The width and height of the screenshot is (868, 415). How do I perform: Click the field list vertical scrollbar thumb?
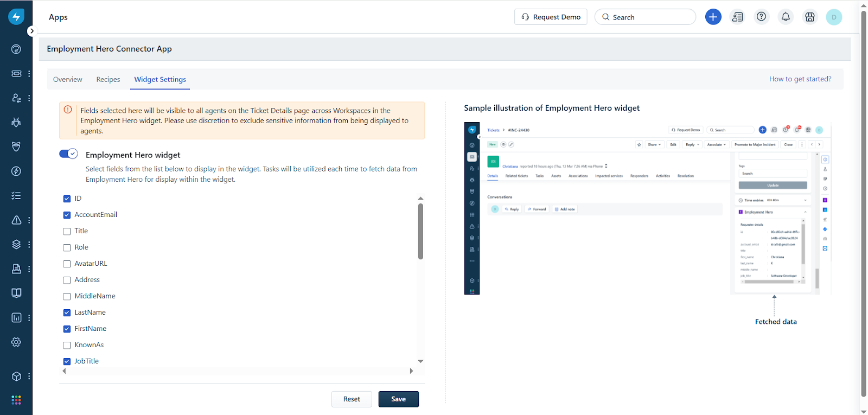point(420,232)
